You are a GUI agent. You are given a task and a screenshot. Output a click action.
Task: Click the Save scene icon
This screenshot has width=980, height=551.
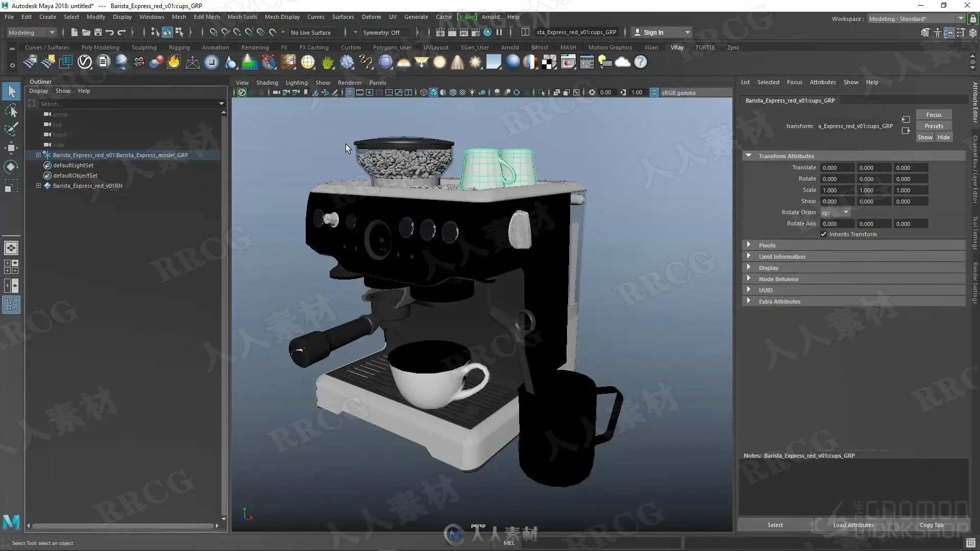pyautogui.click(x=98, y=33)
